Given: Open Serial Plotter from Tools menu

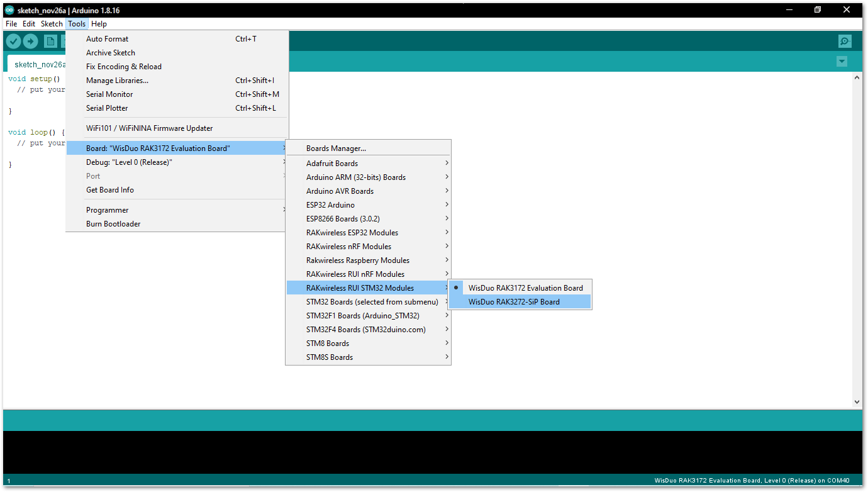Looking at the screenshot, I should pyautogui.click(x=177, y=108).
